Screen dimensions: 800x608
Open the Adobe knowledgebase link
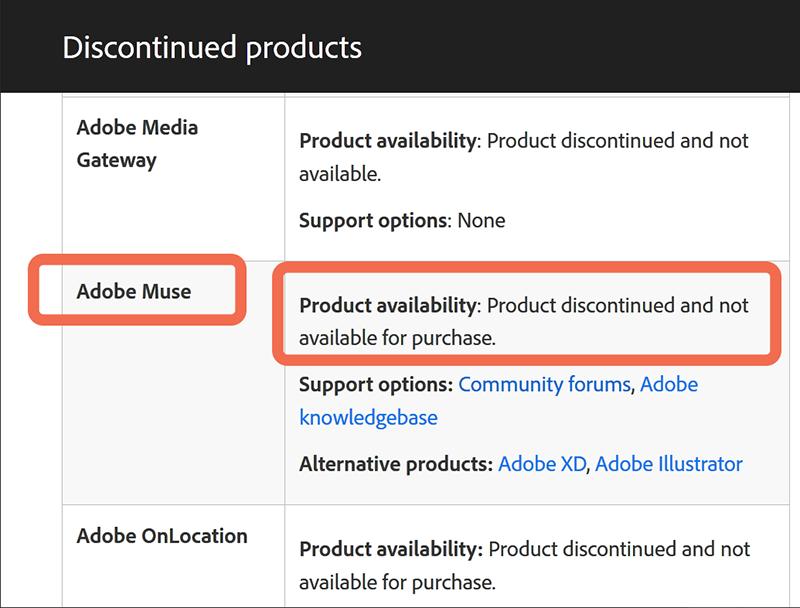click(x=367, y=417)
